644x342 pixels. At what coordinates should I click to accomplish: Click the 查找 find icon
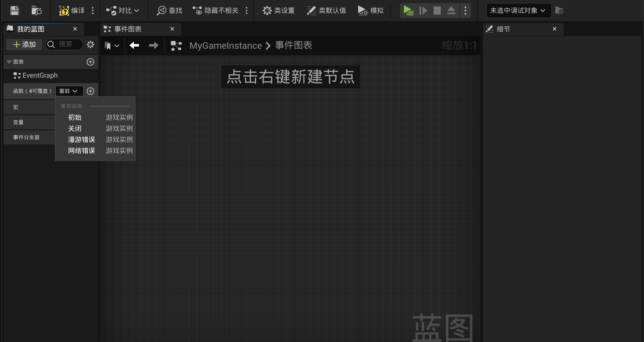pos(161,11)
